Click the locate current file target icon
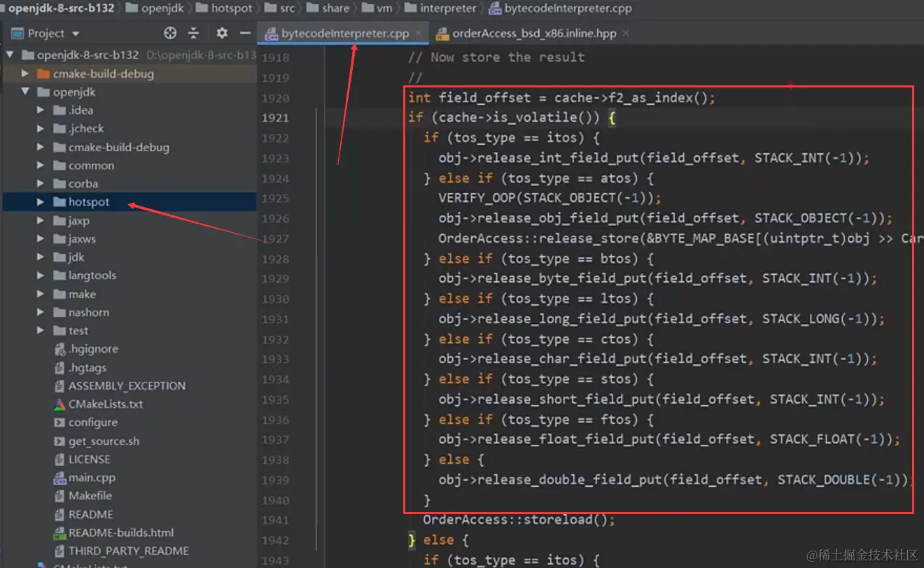 170,33
